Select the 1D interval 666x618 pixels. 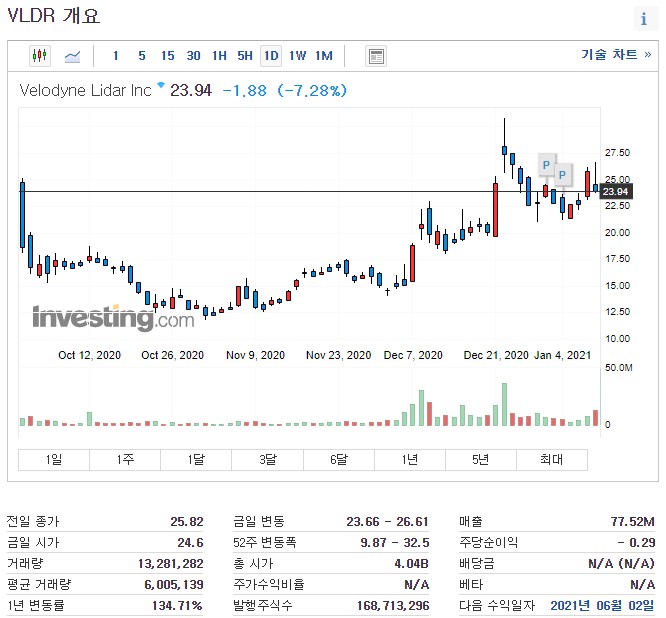271,56
